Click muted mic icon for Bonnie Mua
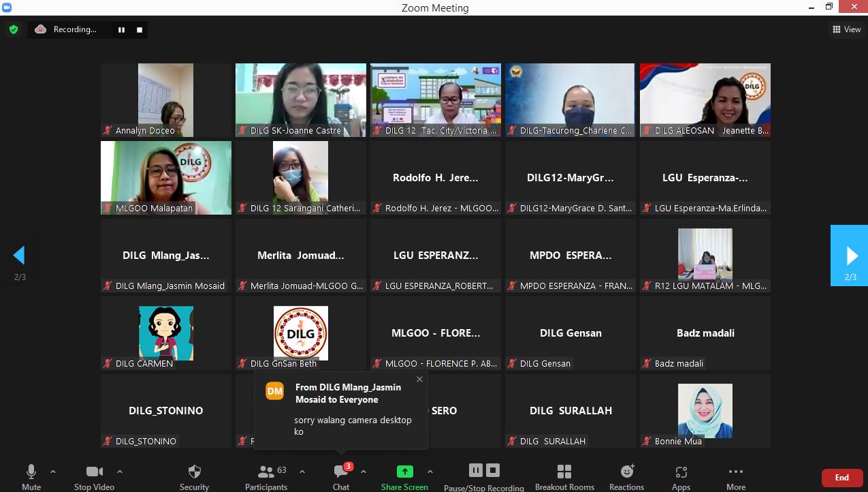Viewport: 868px width, 492px height. [x=647, y=441]
